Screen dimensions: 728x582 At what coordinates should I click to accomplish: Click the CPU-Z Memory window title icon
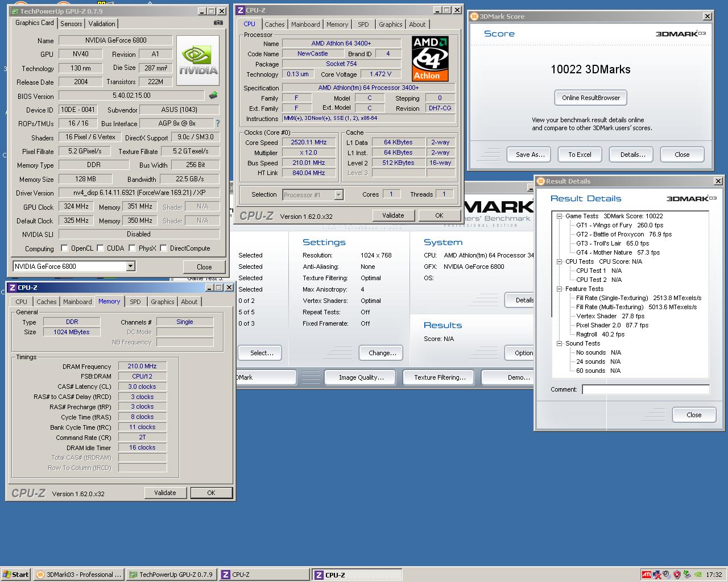(13, 288)
